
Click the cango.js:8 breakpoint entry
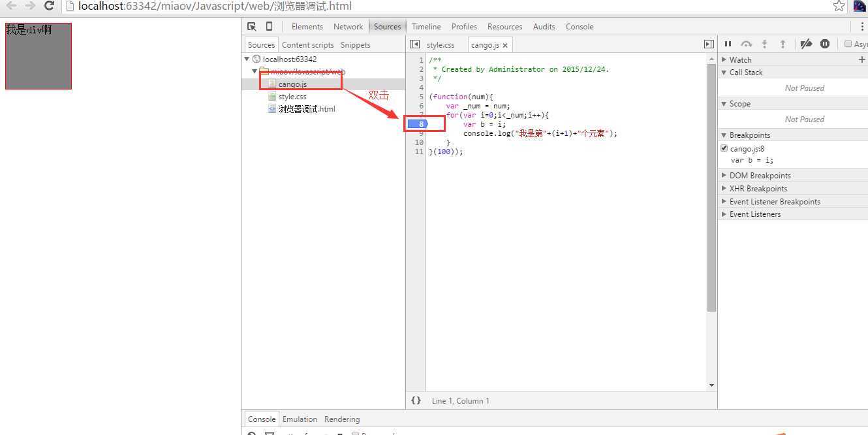point(747,149)
